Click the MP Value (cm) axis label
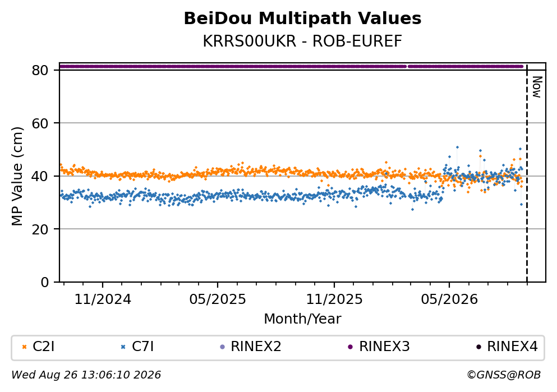Screen dimensions: 557x392 click(x=17, y=177)
